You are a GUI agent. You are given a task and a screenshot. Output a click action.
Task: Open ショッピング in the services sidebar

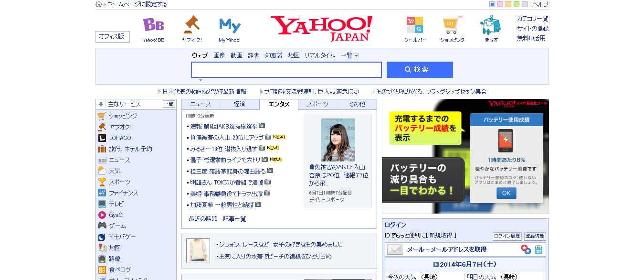pyautogui.click(x=123, y=116)
